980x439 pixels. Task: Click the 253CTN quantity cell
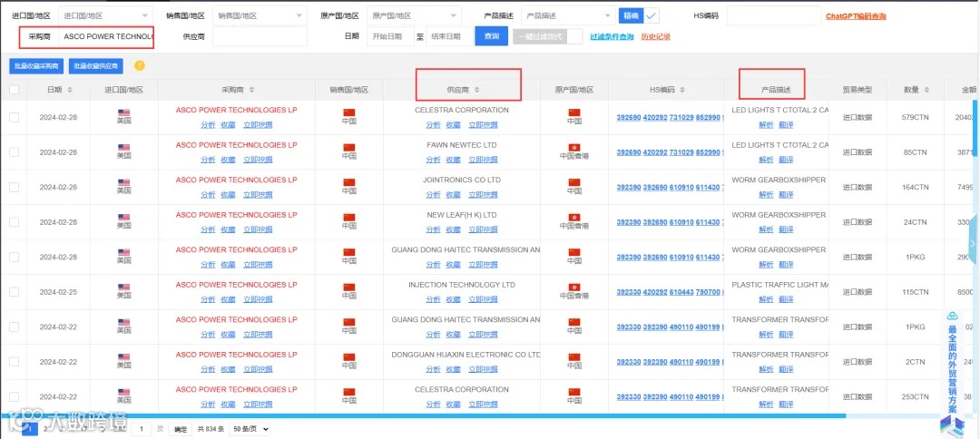[x=916, y=397]
